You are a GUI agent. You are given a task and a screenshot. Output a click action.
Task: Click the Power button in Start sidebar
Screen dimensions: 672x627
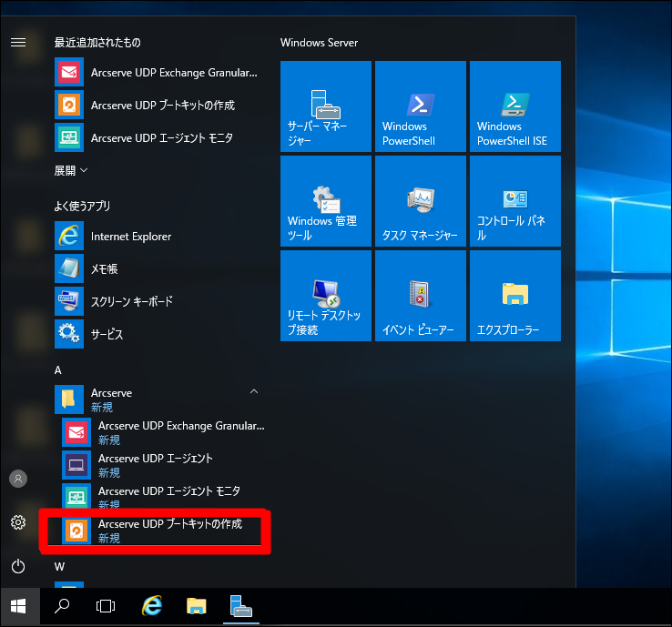[18, 566]
